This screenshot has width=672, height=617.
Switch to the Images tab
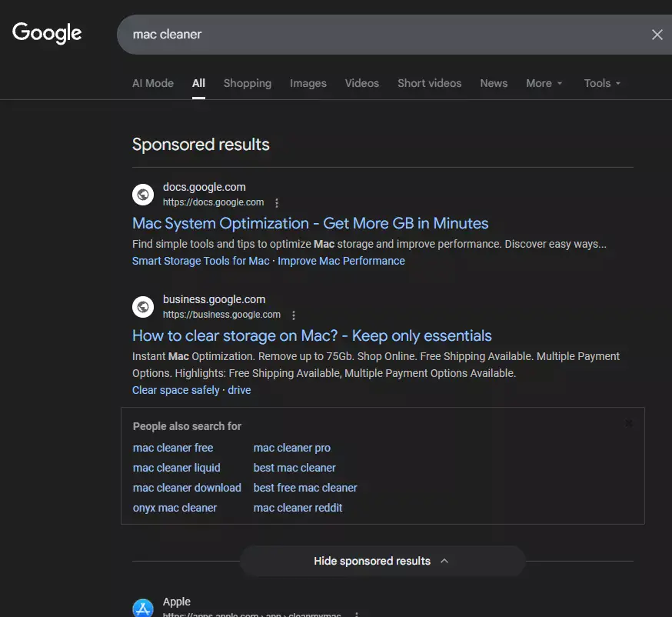(308, 83)
